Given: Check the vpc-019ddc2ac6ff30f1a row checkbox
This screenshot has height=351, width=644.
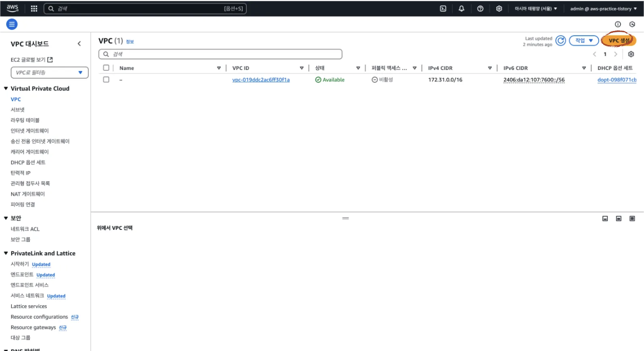Looking at the screenshot, I should [106, 80].
